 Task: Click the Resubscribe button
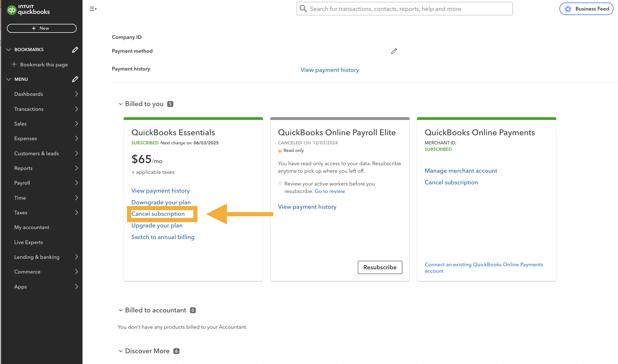click(x=380, y=267)
